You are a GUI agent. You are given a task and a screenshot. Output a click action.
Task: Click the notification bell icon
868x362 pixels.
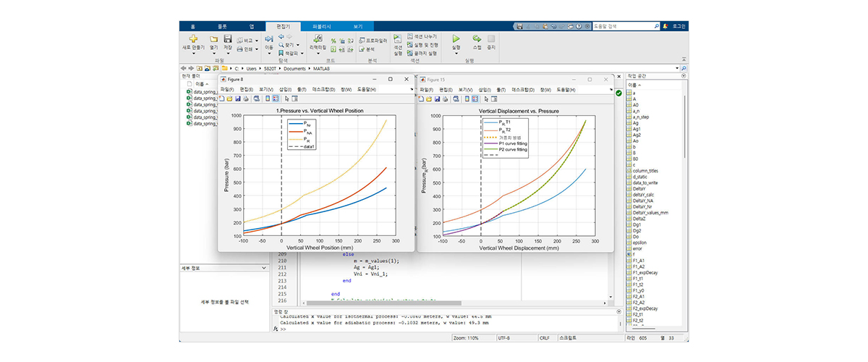pos(665,26)
